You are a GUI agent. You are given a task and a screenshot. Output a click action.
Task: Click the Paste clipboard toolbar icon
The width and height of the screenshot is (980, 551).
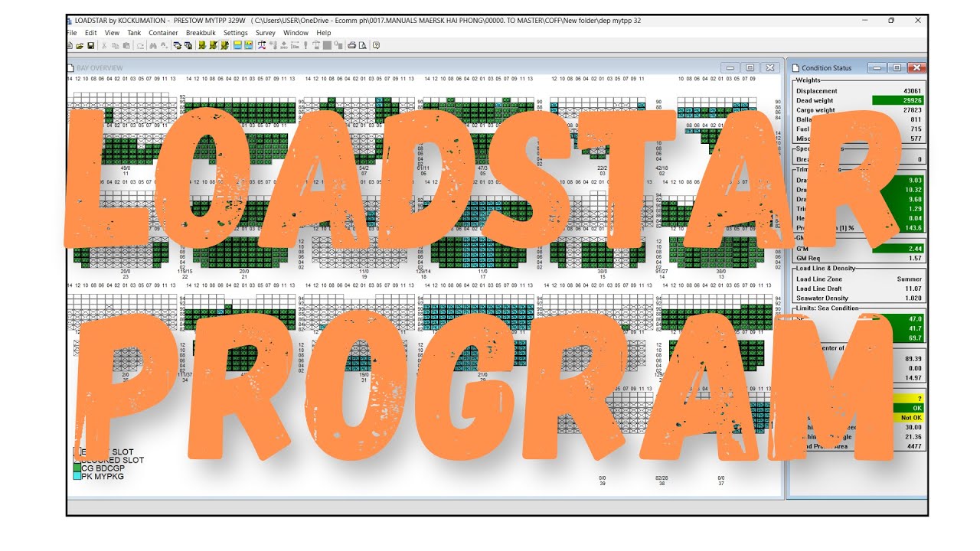pyautogui.click(x=126, y=46)
